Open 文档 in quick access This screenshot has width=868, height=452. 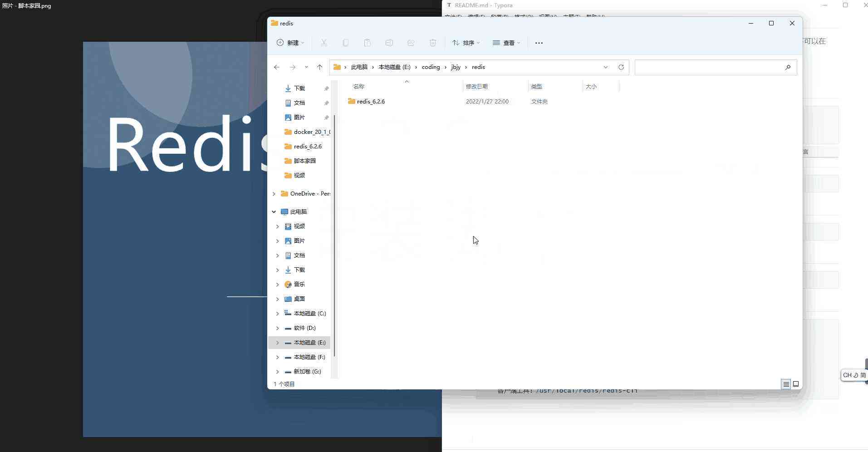click(299, 103)
